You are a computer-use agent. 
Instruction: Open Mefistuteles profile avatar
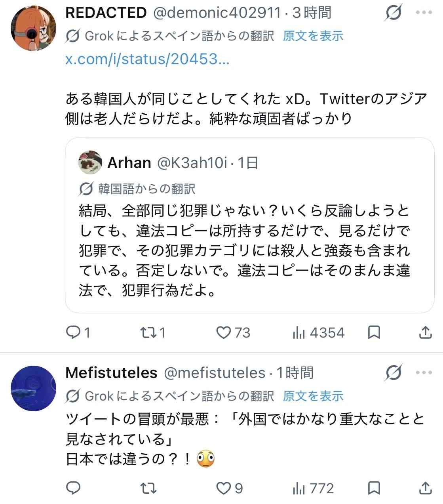[x=33, y=389]
